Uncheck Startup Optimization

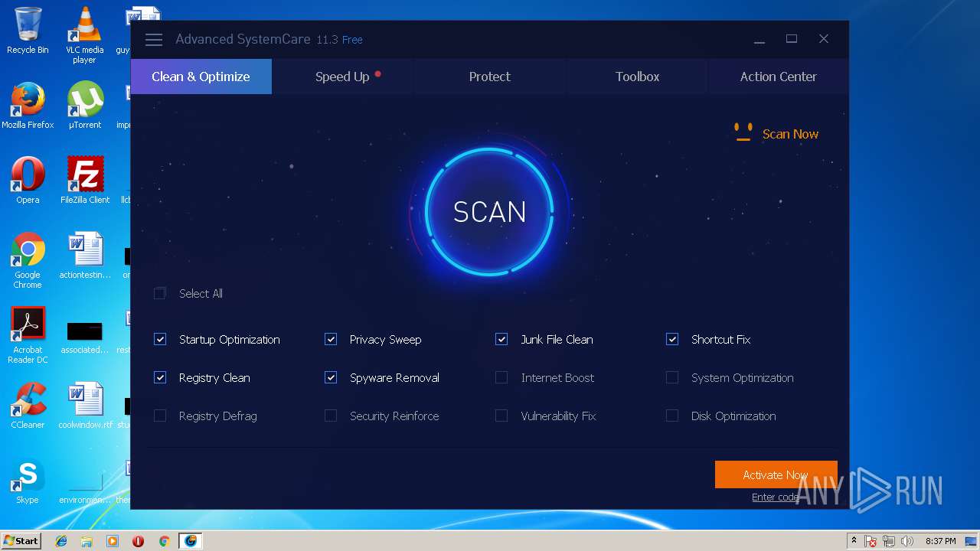tap(160, 339)
